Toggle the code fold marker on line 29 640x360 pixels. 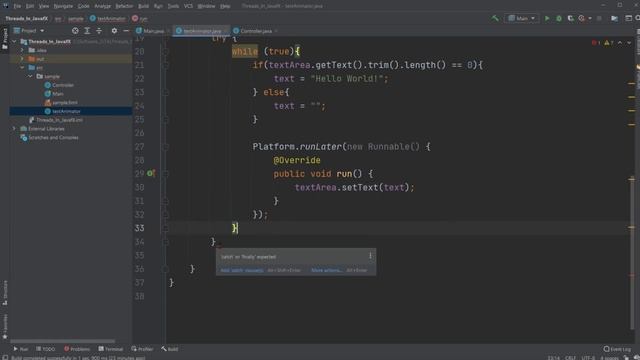(x=165, y=174)
